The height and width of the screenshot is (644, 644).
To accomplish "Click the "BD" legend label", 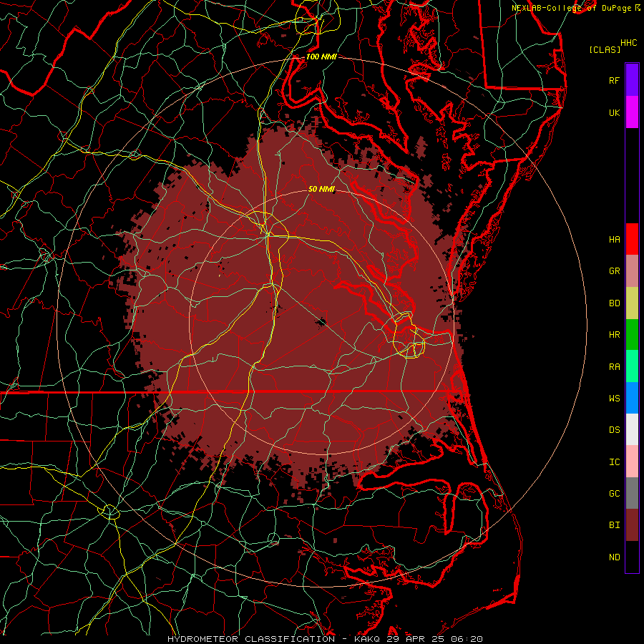I will point(614,303).
